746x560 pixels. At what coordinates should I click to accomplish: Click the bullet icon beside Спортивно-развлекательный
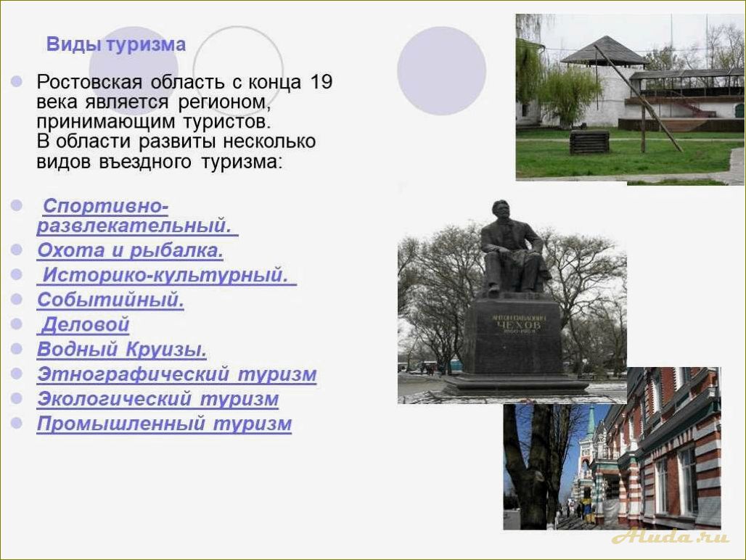[16, 207]
